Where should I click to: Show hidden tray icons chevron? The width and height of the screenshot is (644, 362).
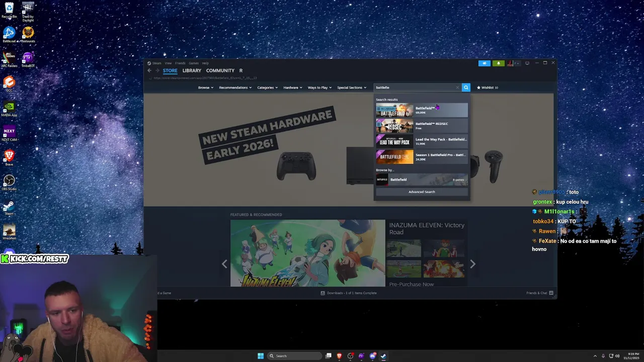click(x=595, y=356)
